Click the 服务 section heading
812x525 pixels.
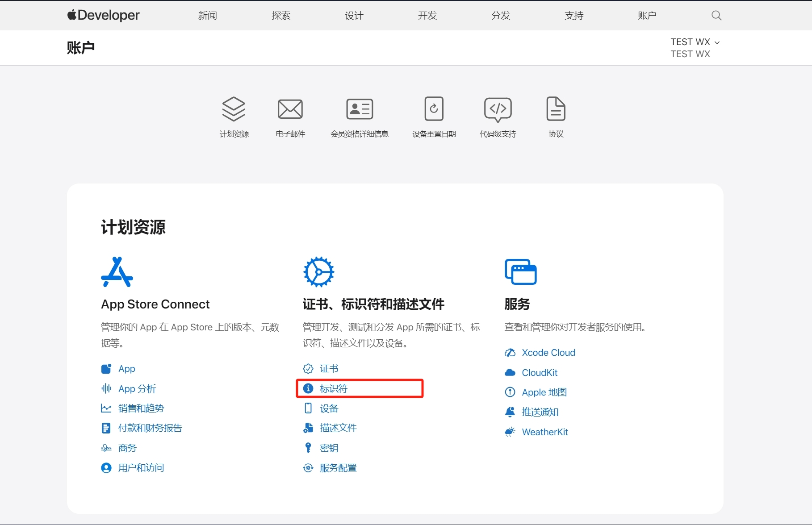click(x=517, y=304)
